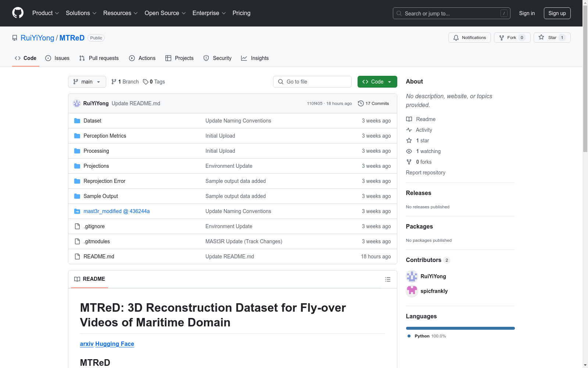The image size is (588, 368).
Task: Click the Go to file search field
Action: point(312,82)
